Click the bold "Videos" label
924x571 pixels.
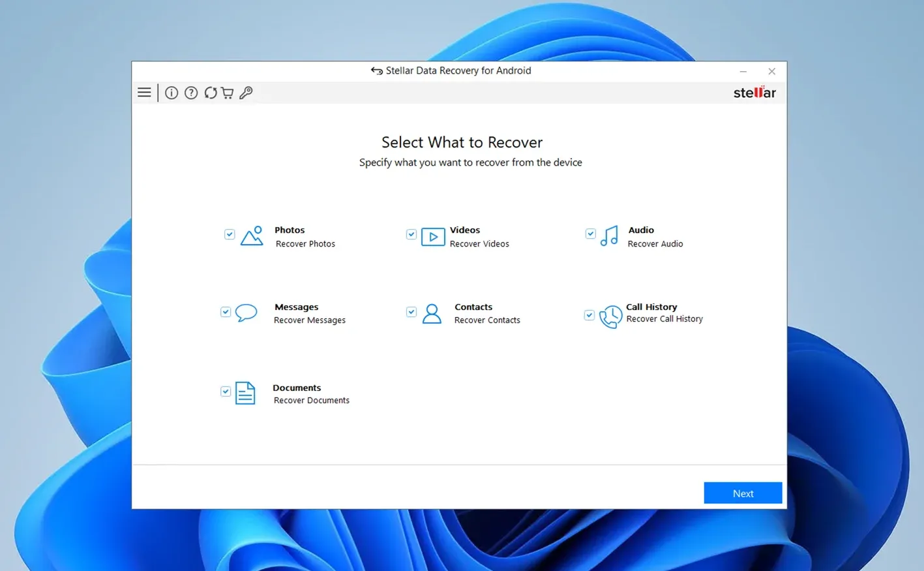(x=465, y=230)
